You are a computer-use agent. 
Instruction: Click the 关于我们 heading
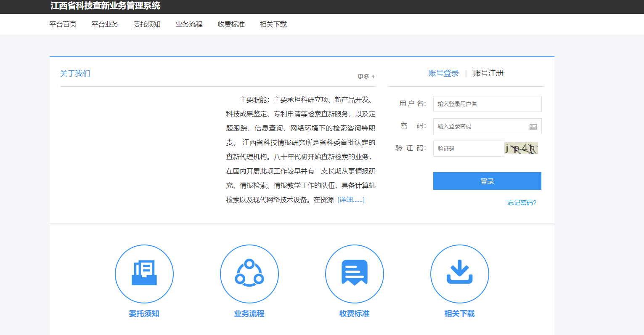click(75, 74)
